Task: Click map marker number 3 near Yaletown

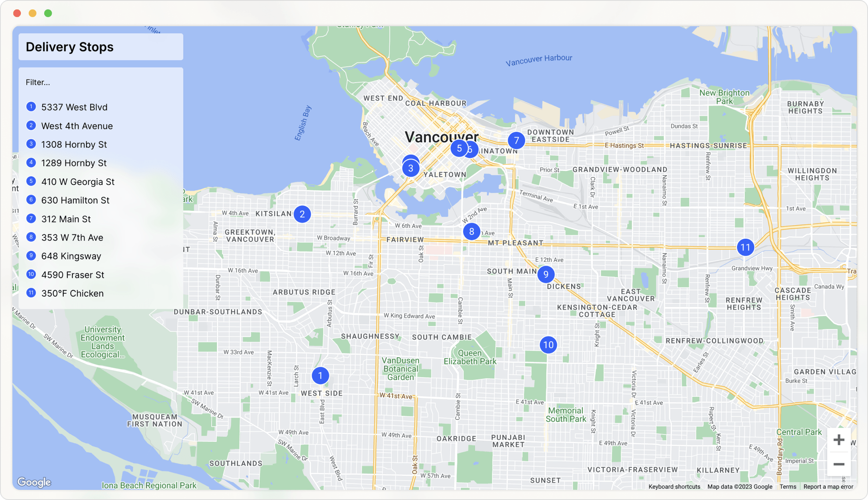Action: pyautogui.click(x=411, y=169)
